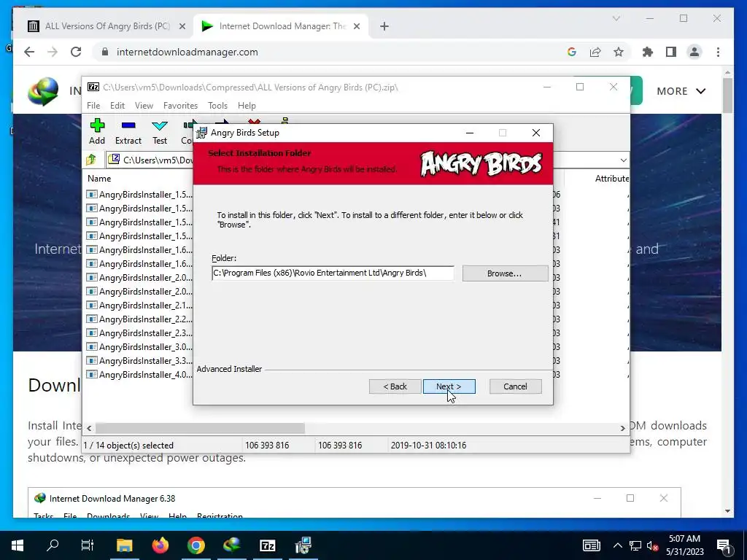
Task: Open Task View on the taskbar
Action: click(x=88, y=545)
